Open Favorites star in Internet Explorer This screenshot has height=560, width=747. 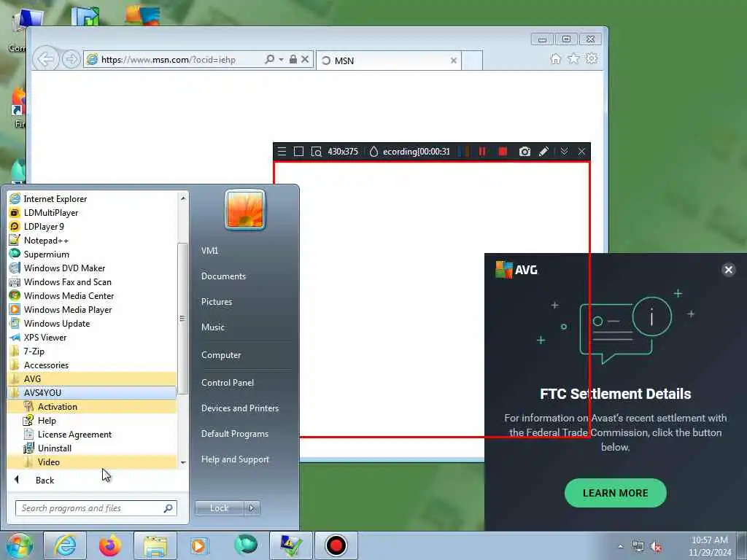pos(573,58)
